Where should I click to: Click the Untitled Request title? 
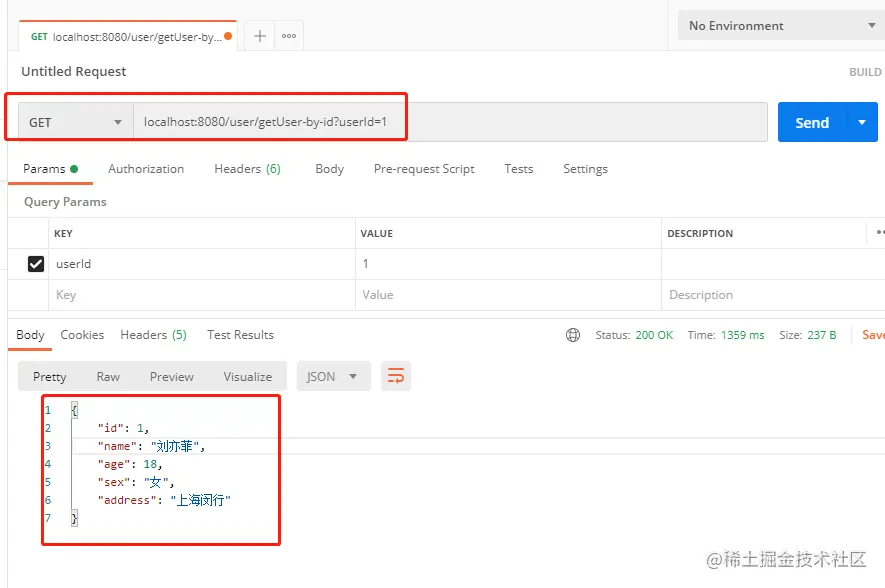tap(74, 72)
